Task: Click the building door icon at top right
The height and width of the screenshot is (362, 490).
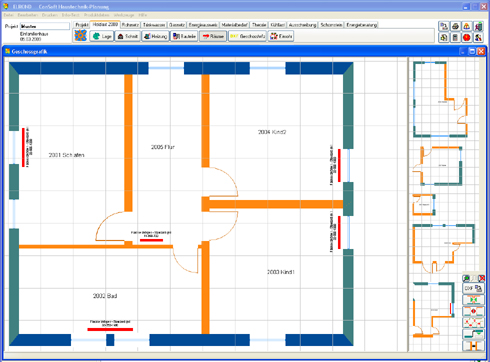Action: coord(478,26)
